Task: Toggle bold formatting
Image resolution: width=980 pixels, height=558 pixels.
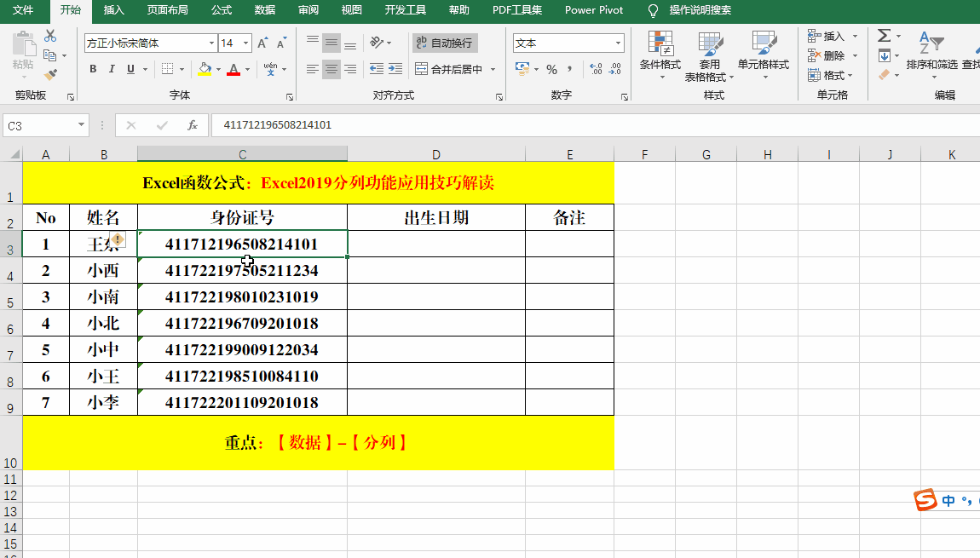Action: click(93, 69)
